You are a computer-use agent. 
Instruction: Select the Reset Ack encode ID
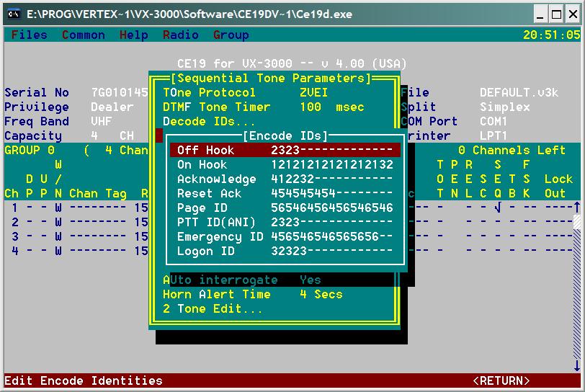(285, 193)
